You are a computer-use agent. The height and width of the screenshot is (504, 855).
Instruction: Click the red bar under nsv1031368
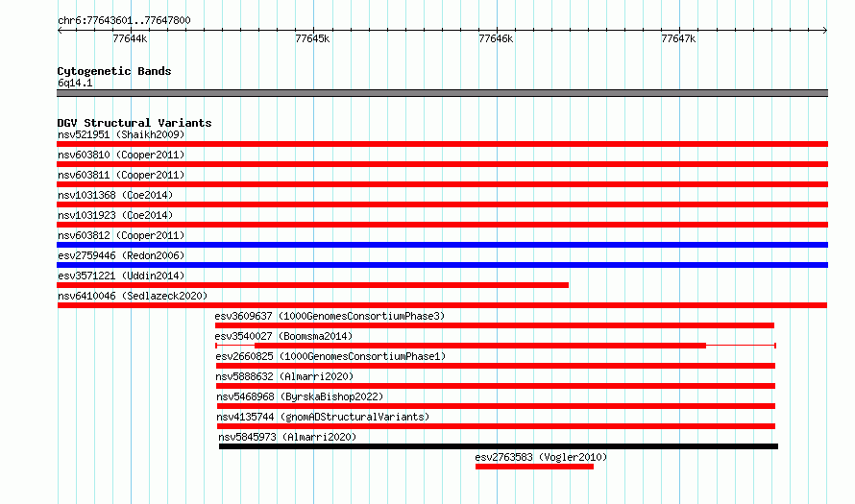pyautogui.click(x=442, y=204)
